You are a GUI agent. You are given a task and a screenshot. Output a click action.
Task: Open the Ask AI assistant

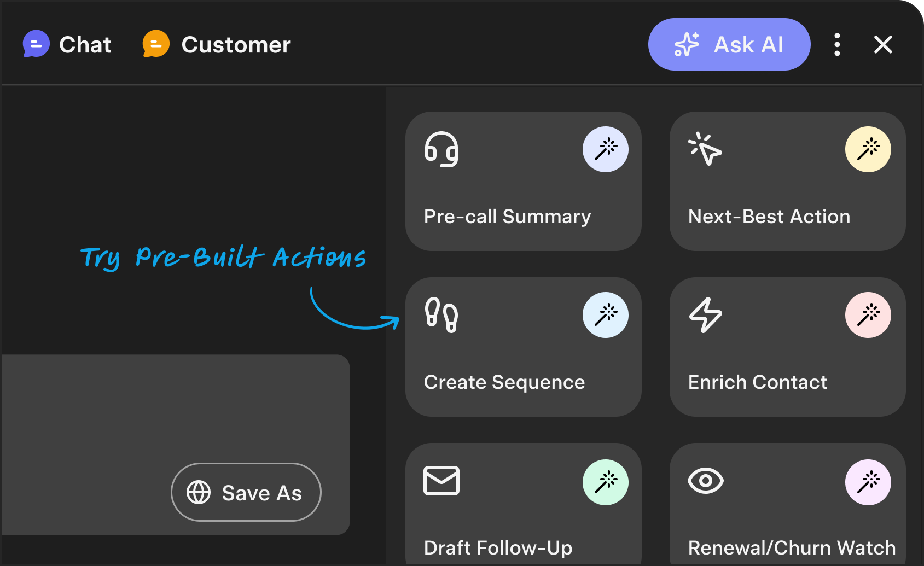click(x=729, y=44)
